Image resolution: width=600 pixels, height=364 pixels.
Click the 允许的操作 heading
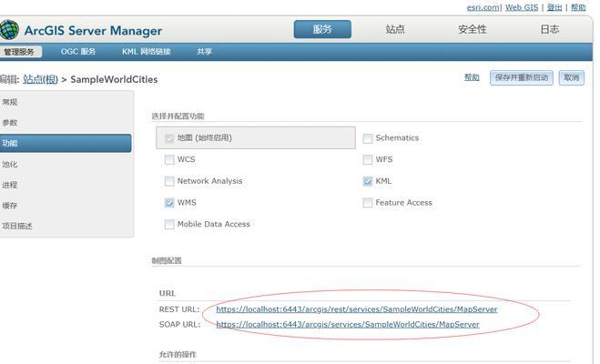178,354
